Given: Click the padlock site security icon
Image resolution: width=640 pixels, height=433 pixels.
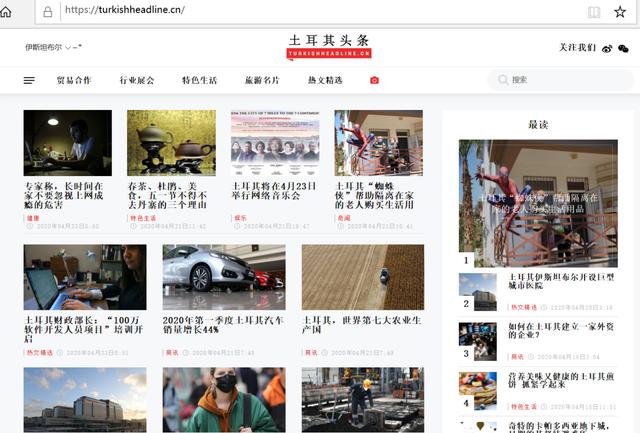Looking at the screenshot, I should [47, 11].
